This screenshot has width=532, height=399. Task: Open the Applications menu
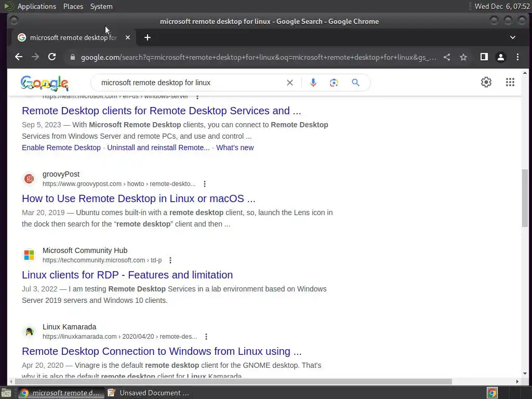[37, 6]
